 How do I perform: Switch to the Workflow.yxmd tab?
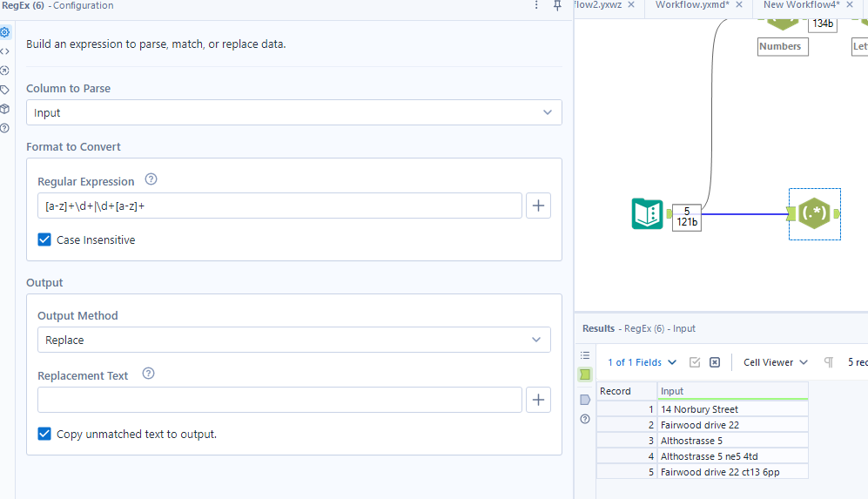coord(692,5)
